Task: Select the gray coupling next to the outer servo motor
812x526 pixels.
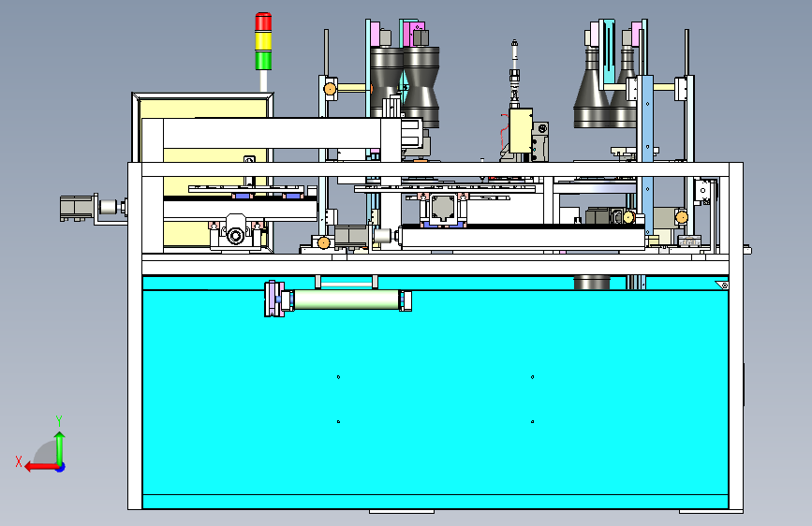Action: pos(109,207)
